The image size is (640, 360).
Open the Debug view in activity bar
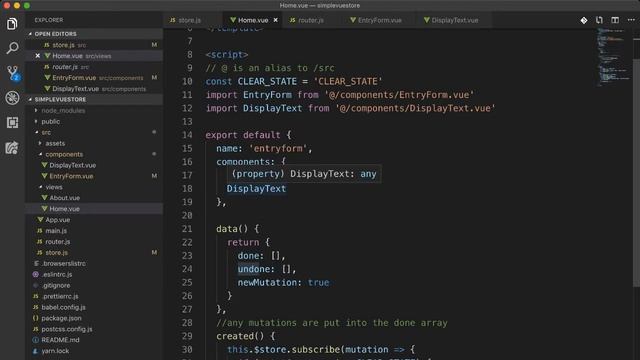pyautogui.click(x=12, y=98)
